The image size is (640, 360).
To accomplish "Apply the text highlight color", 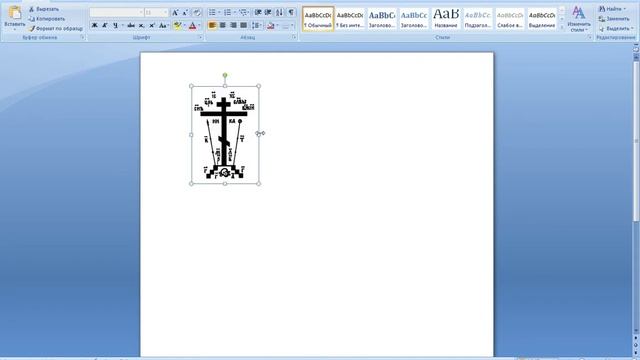I will tap(177, 25).
